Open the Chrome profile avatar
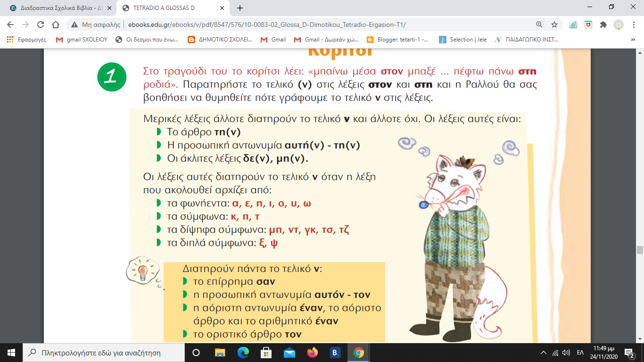 [x=619, y=25]
